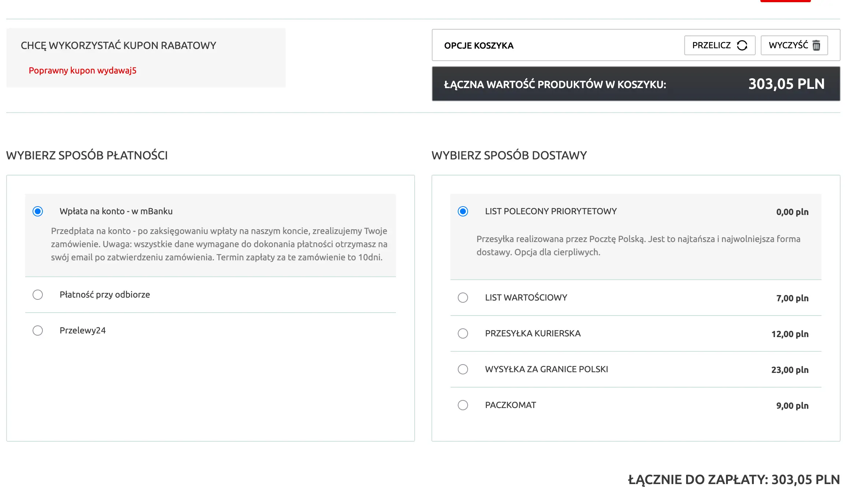868x487 pixels.
Task: Choose Przelewy24 payment option
Action: click(x=38, y=331)
